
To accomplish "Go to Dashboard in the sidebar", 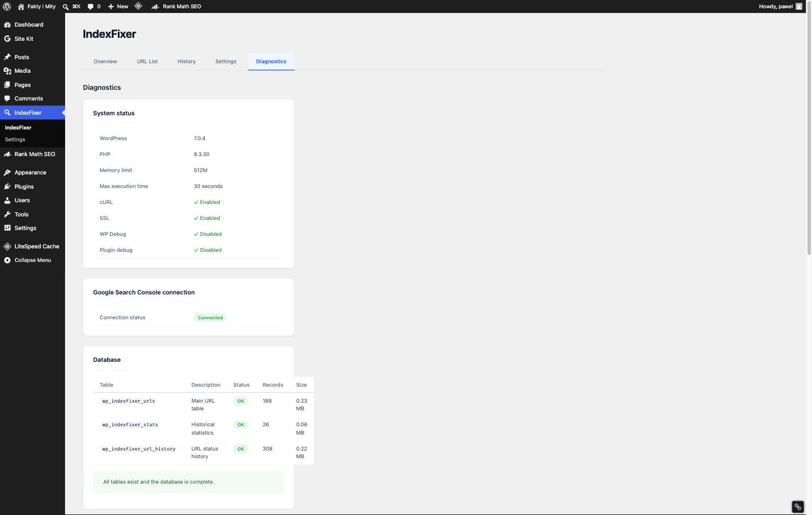I will 29,25.
